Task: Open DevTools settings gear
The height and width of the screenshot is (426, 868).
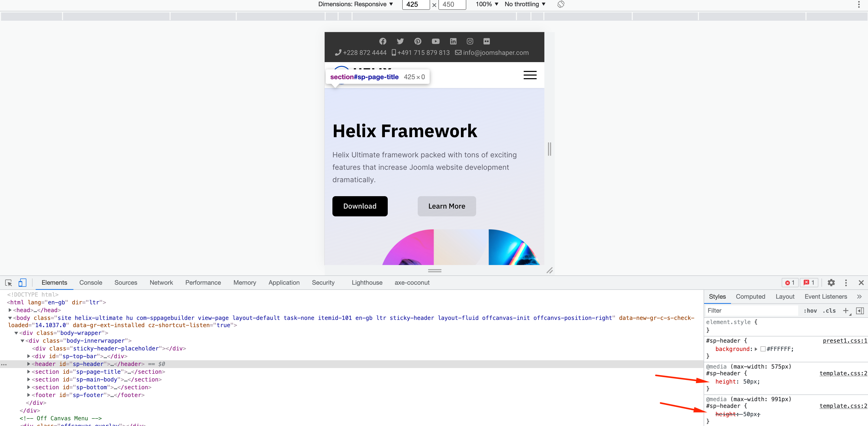Action: [831, 283]
